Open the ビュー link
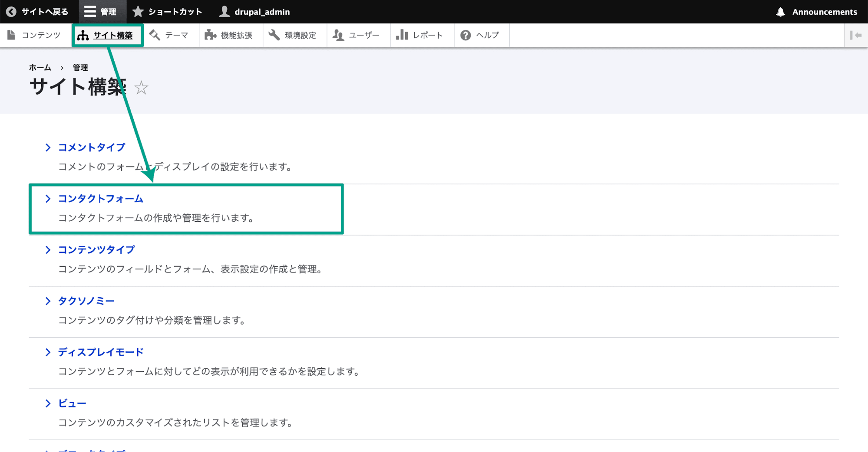Viewport: 868px width, 452px height. click(72, 403)
